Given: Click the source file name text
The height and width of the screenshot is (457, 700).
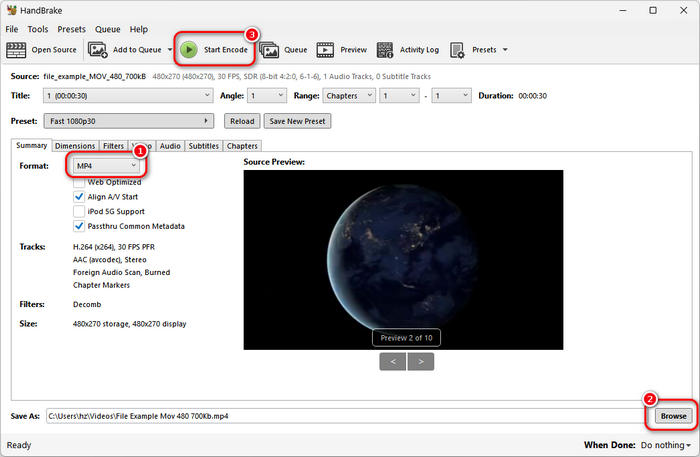Looking at the screenshot, I should pyautogui.click(x=95, y=76).
